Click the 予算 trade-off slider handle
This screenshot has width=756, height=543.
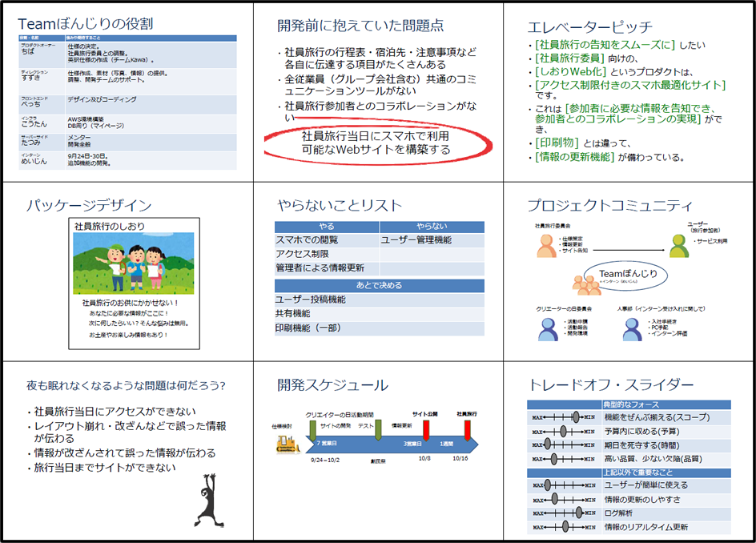click(563, 432)
